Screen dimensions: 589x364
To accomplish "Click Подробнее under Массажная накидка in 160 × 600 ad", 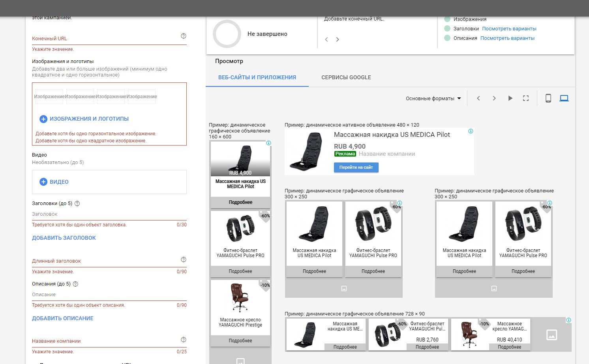I will [240, 202].
